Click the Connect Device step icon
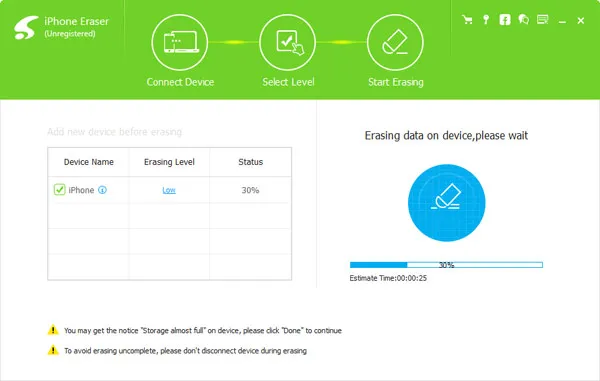Screen dimensions: 600x381 pyautogui.click(x=179, y=42)
